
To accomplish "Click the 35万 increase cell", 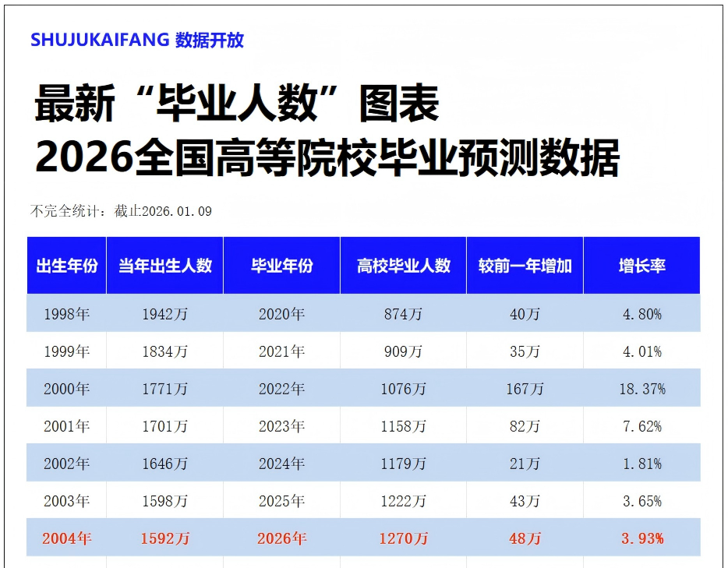I will [x=525, y=351].
